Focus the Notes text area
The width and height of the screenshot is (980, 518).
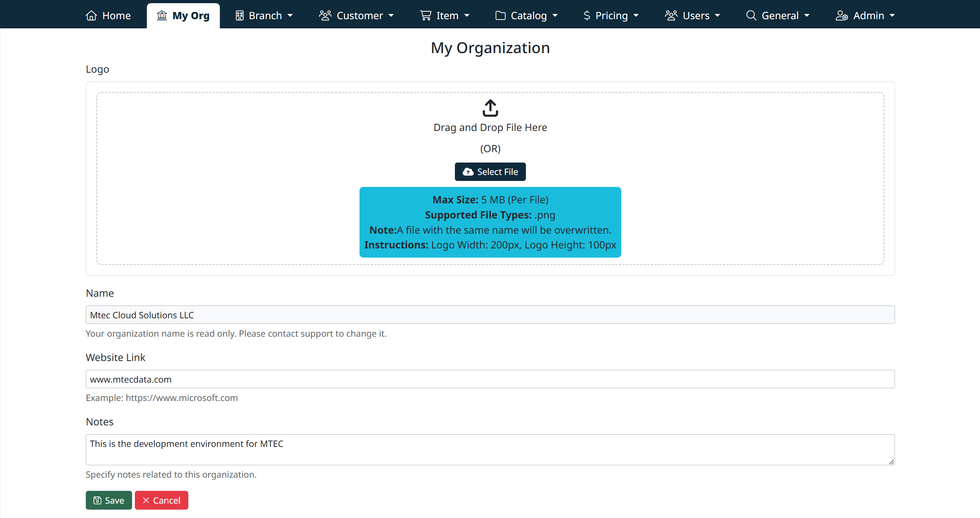click(490, 449)
